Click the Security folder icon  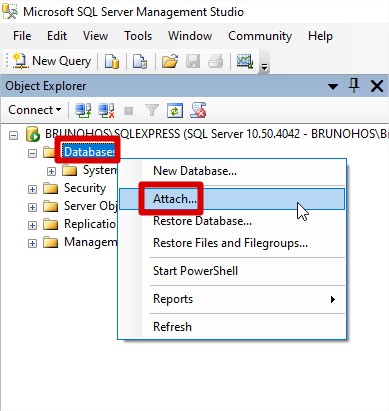click(x=51, y=189)
